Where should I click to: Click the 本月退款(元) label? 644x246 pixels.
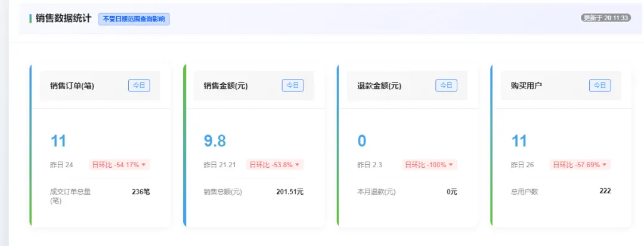[x=377, y=192]
